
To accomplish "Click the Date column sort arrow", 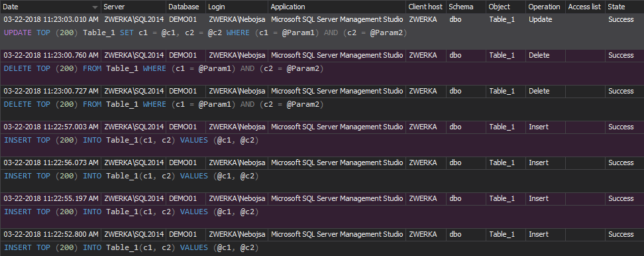I will tap(95, 7).
